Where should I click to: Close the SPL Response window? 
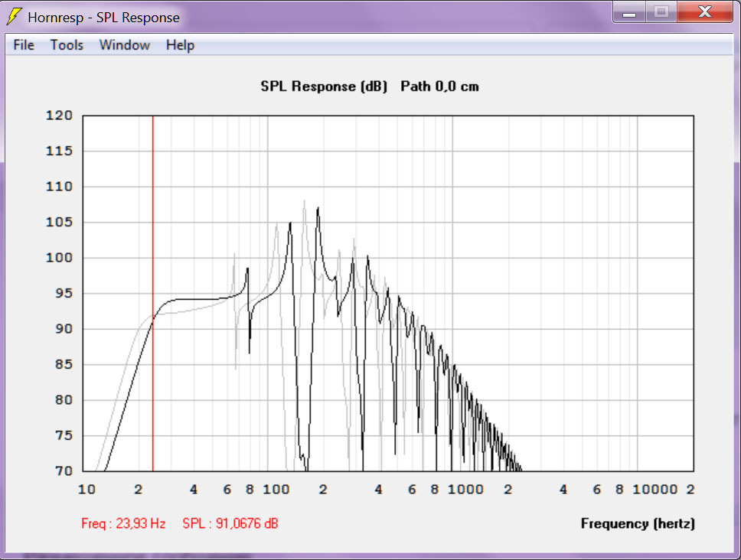[x=704, y=11]
